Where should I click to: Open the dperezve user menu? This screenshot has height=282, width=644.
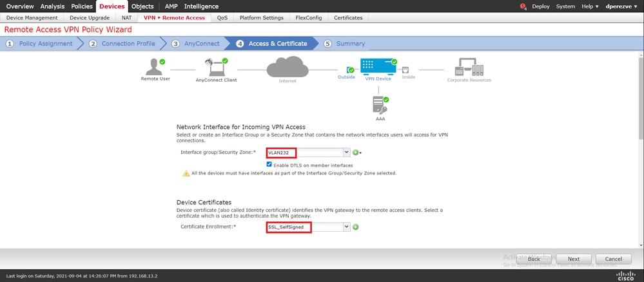622,6
